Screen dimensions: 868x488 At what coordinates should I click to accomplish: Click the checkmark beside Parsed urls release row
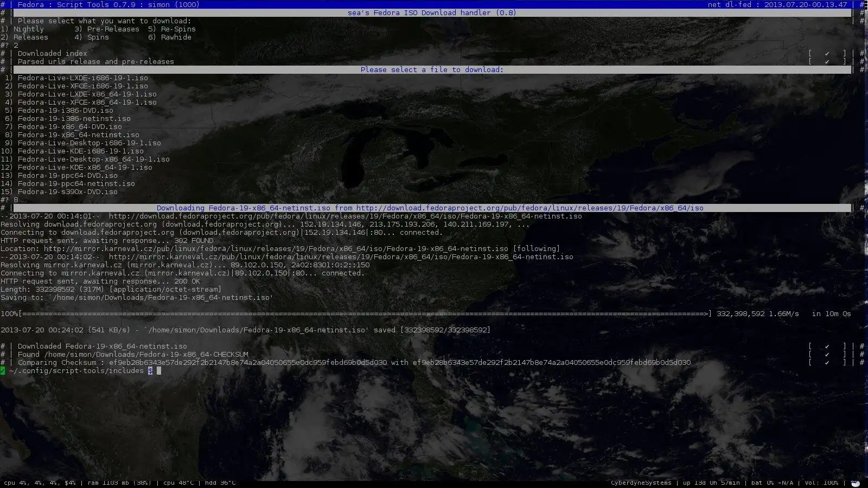(827, 62)
